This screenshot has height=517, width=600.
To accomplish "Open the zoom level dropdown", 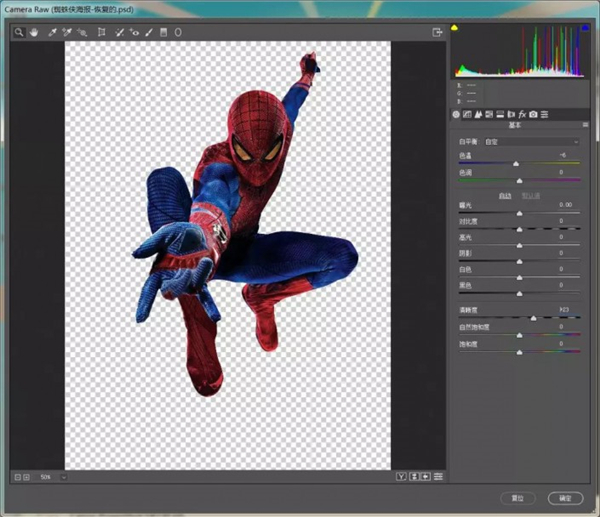I will tap(62, 477).
